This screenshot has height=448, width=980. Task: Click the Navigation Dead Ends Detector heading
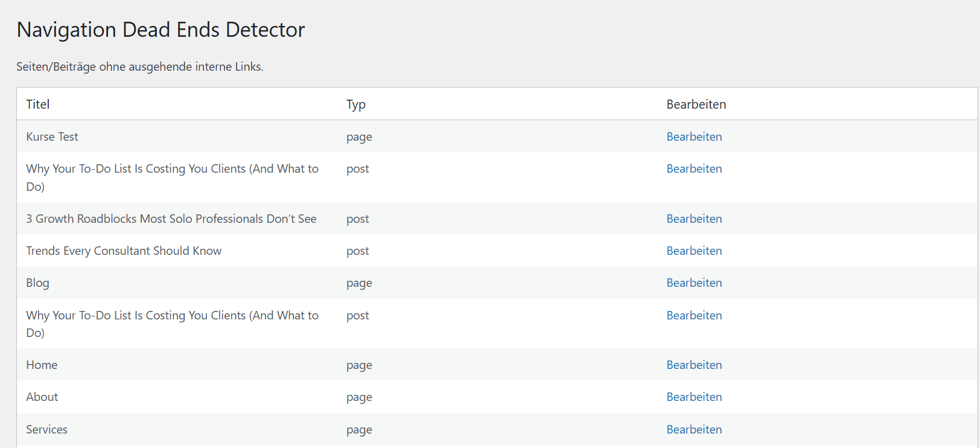[161, 30]
